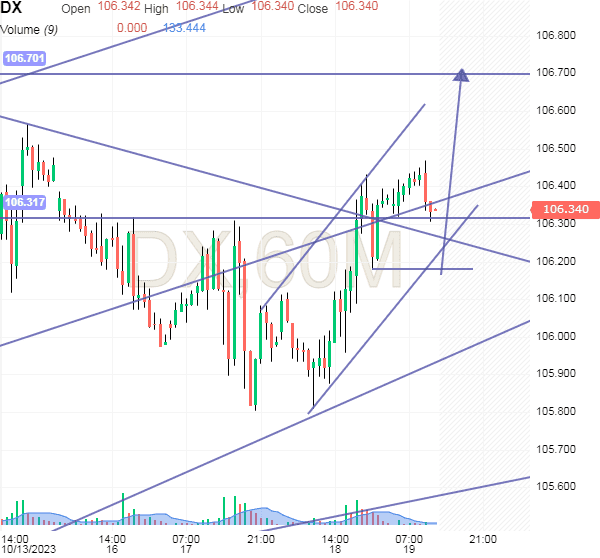Click the 14:00 time label above 18
Image resolution: width=600 pixels, height=558 pixels.
point(335,539)
